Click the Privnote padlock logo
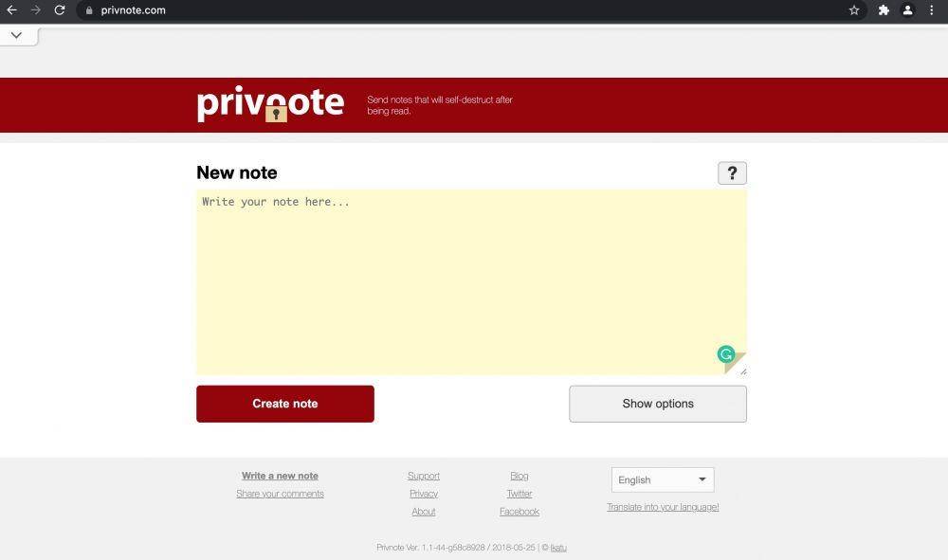The image size is (948, 560). coord(270,104)
